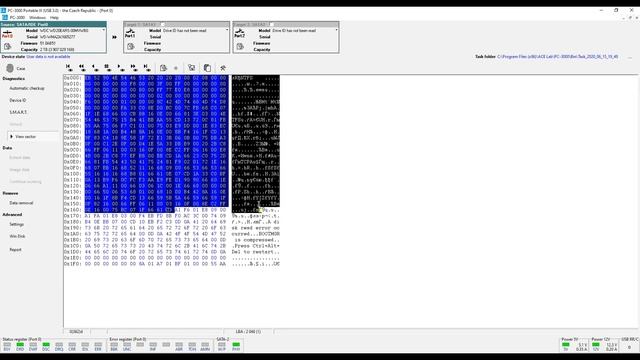This screenshot has height=360, width=640.
Task: Click the Target 1 drive passport icon
Action: [x=131, y=47]
